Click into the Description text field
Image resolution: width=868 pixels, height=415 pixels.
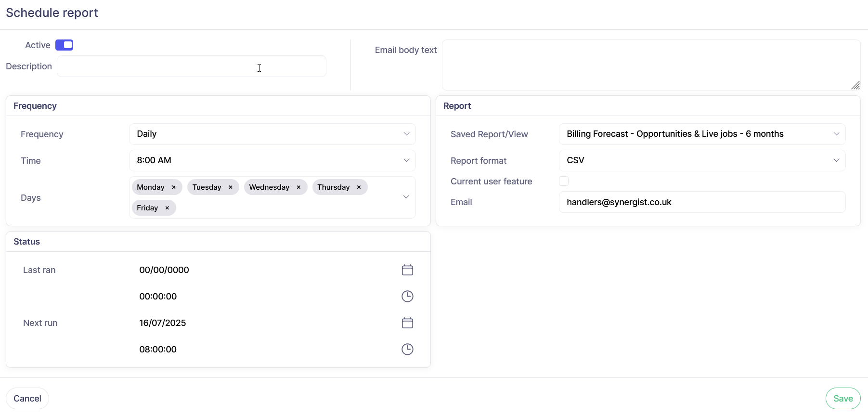point(191,66)
